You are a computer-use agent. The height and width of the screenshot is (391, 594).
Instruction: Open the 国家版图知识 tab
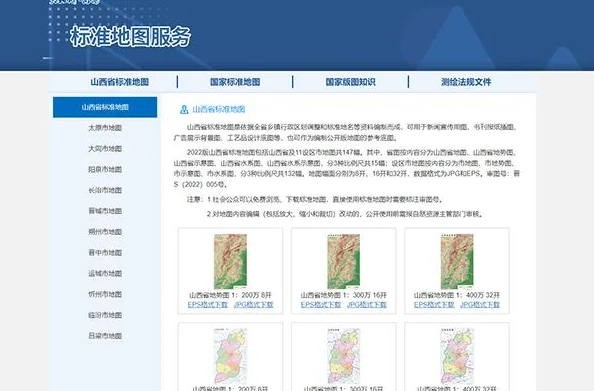350,82
